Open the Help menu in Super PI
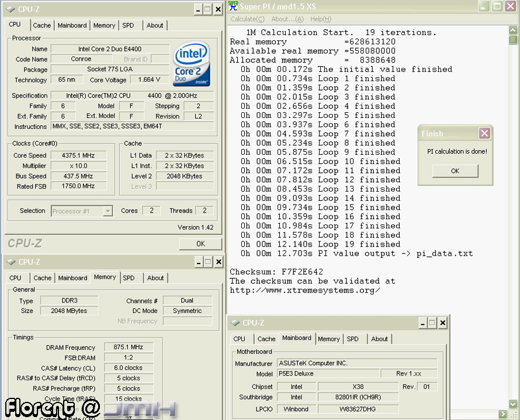520x420 pixels. (321, 19)
